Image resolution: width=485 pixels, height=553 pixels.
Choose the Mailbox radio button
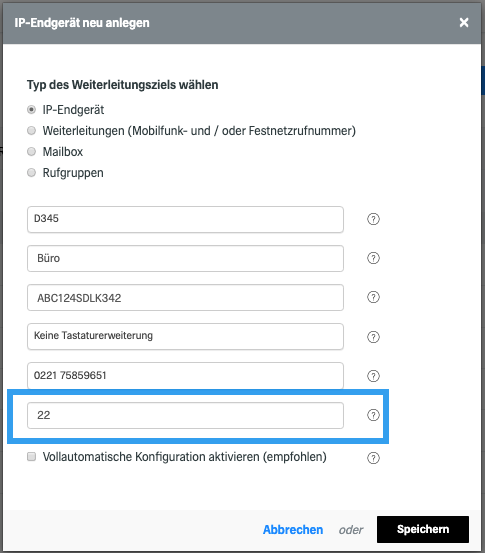click(31, 152)
